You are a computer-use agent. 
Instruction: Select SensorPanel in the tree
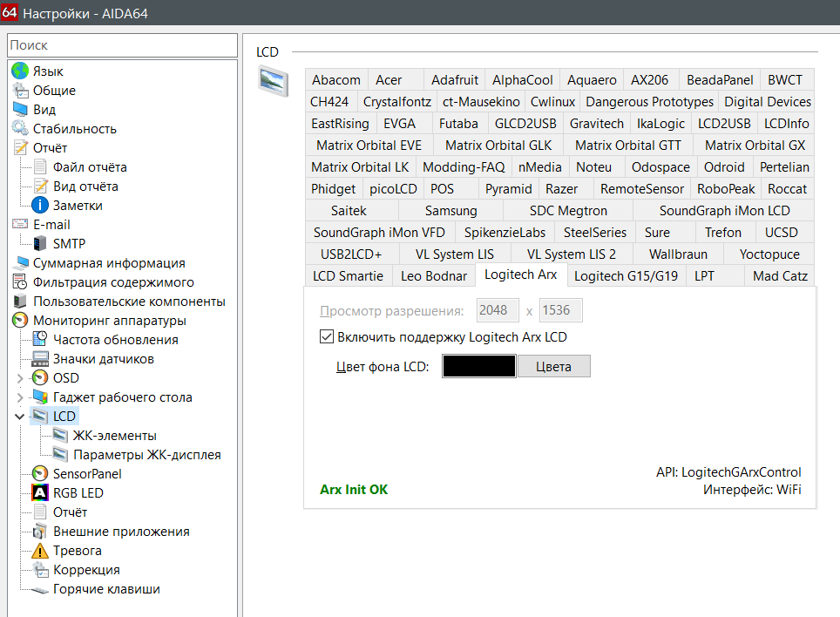click(87, 474)
